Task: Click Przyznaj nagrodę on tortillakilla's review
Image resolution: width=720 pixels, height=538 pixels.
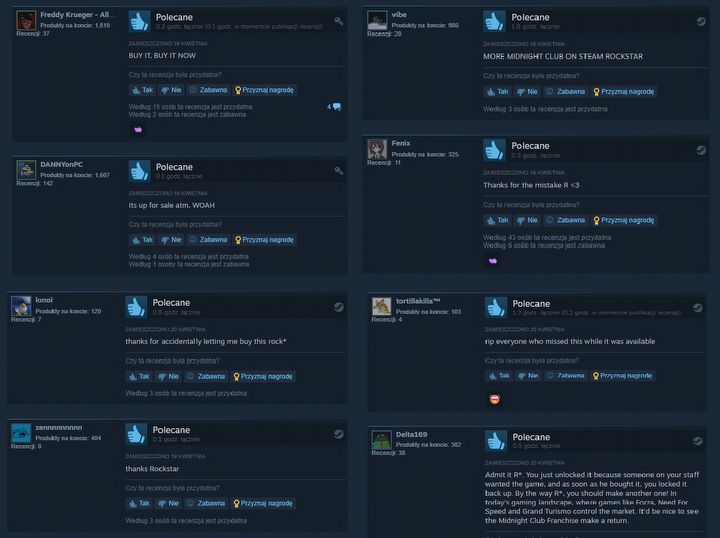Action: tap(623, 376)
